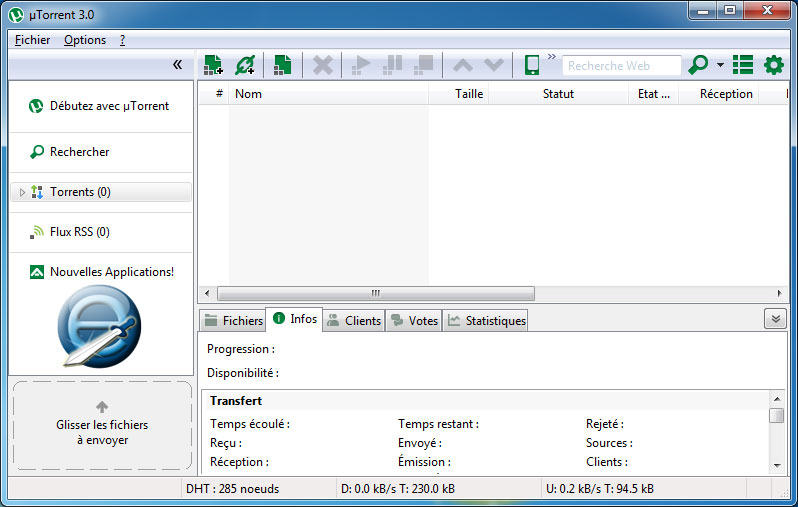Click the Add Torrent toolbar icon

click(213, 65)
